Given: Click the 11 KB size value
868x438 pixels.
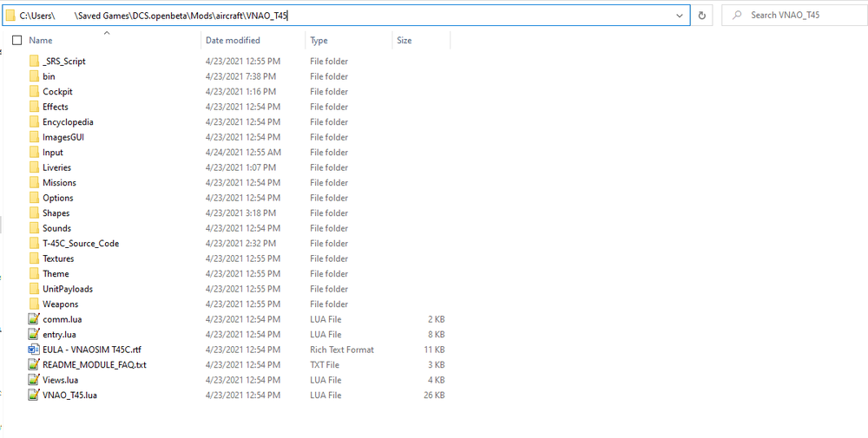Looking at the screenshot, I should point(434,350).
